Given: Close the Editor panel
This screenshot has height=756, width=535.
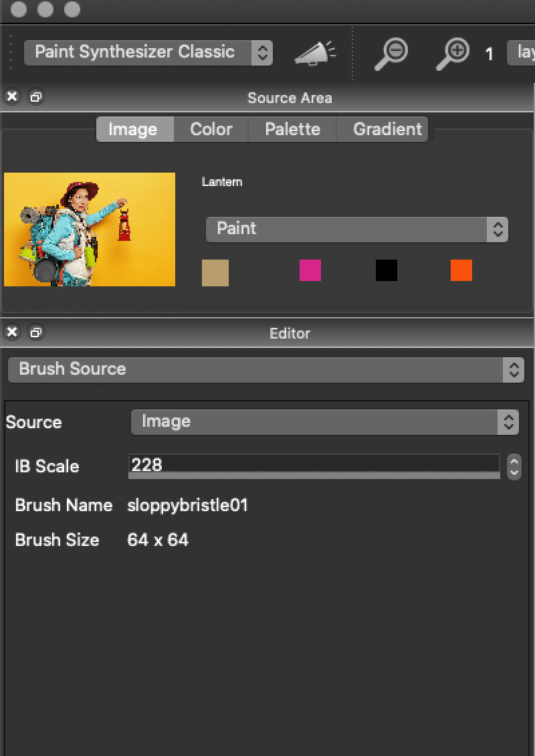Looking at the screenshot, I should click(x=12, y=333).
